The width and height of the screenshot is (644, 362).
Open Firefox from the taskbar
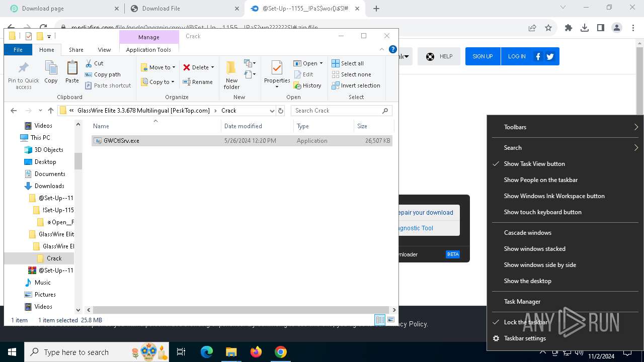tap(256, 352)
